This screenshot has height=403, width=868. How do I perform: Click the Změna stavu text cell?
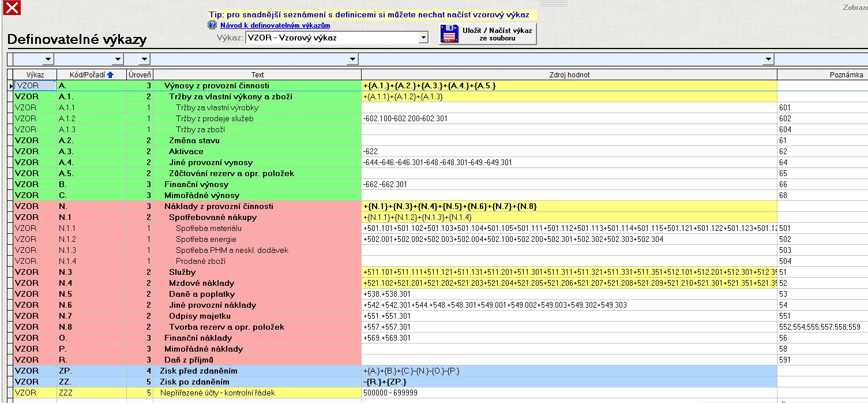point(257,140)
